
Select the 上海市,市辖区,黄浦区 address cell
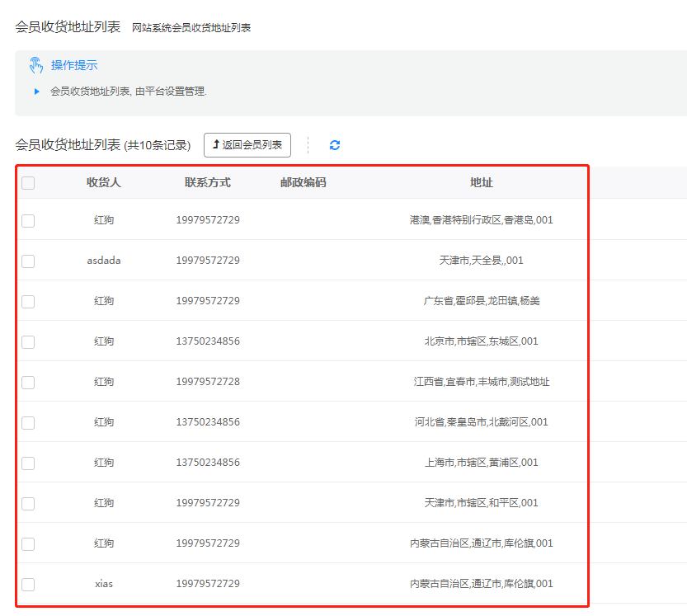[482, 463]
